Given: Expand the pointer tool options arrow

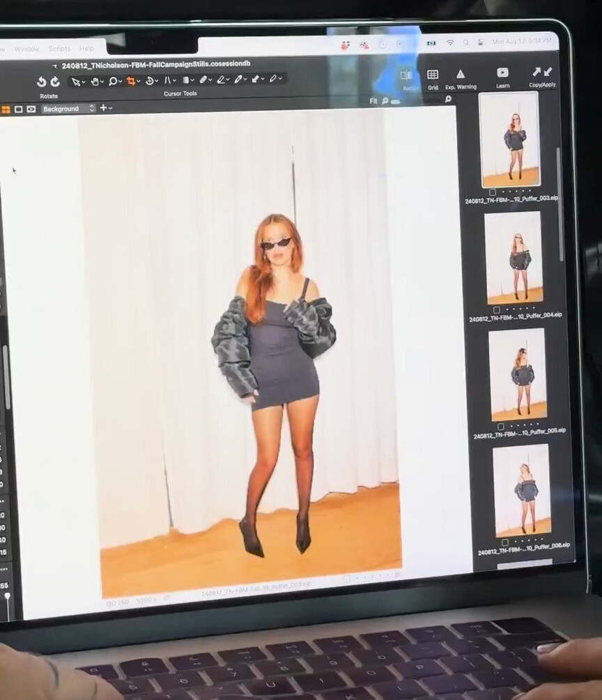Looking at the screenshot, I should pos(84,82).
